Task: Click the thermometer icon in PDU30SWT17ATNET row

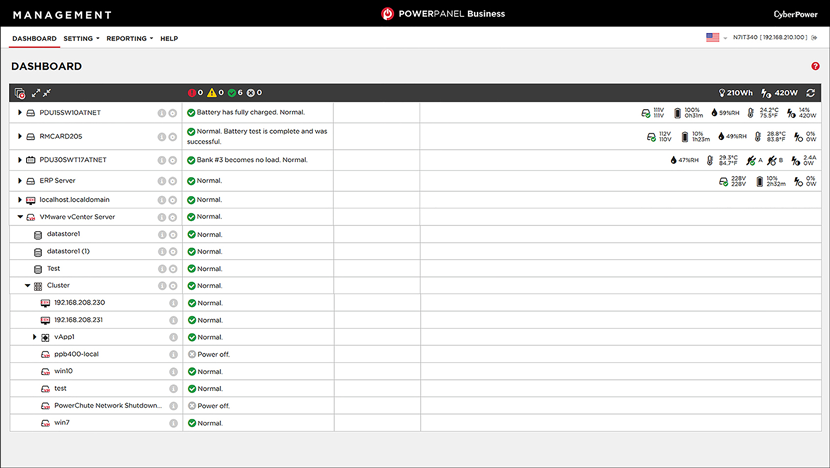Action: click(710, 160)
